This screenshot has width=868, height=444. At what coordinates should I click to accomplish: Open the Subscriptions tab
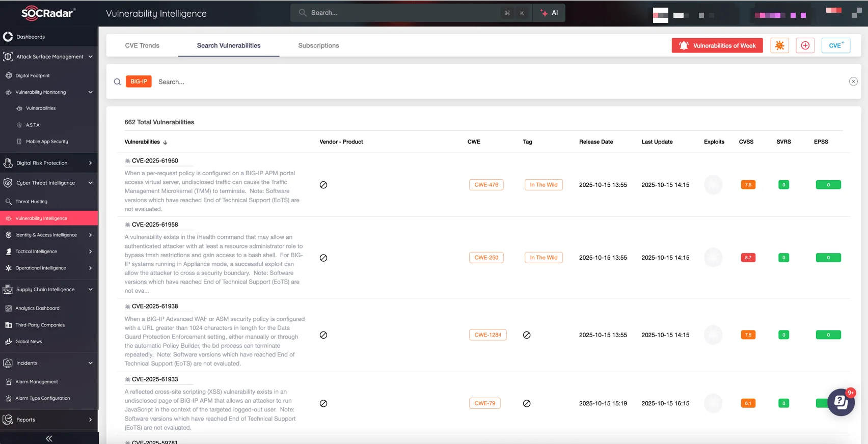pyautogui.click(x=318, y=45)
